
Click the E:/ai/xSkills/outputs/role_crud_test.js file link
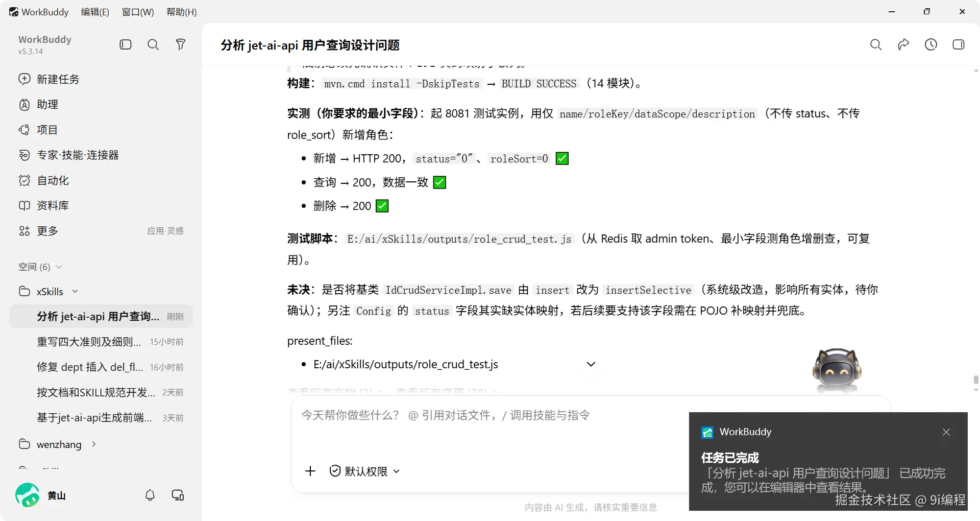[x=406, y=364]
